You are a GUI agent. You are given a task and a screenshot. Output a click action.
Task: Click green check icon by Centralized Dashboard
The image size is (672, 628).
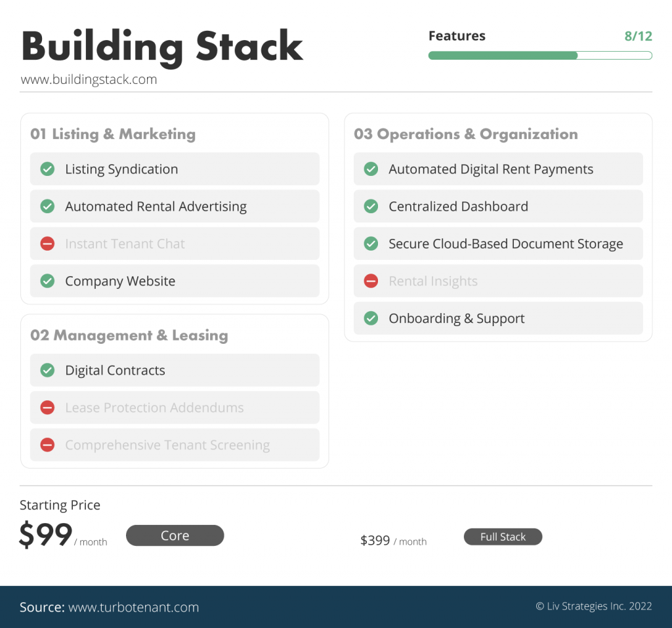[x=371, y=206]
